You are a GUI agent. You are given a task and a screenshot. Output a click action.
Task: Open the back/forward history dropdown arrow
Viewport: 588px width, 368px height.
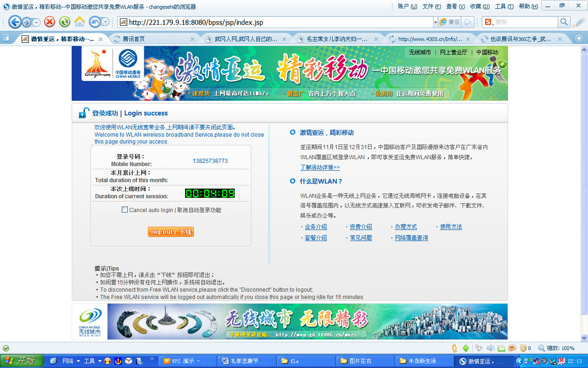36,22
